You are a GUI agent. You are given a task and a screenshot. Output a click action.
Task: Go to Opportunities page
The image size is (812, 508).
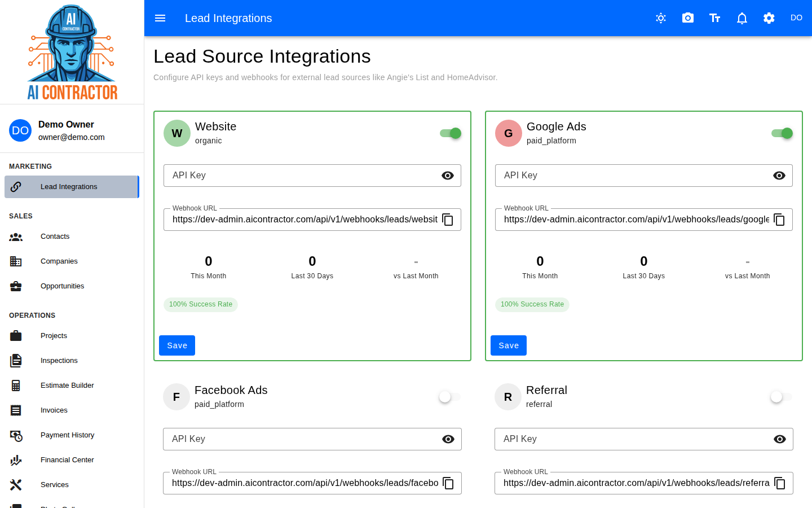click(x=72, y=286)
